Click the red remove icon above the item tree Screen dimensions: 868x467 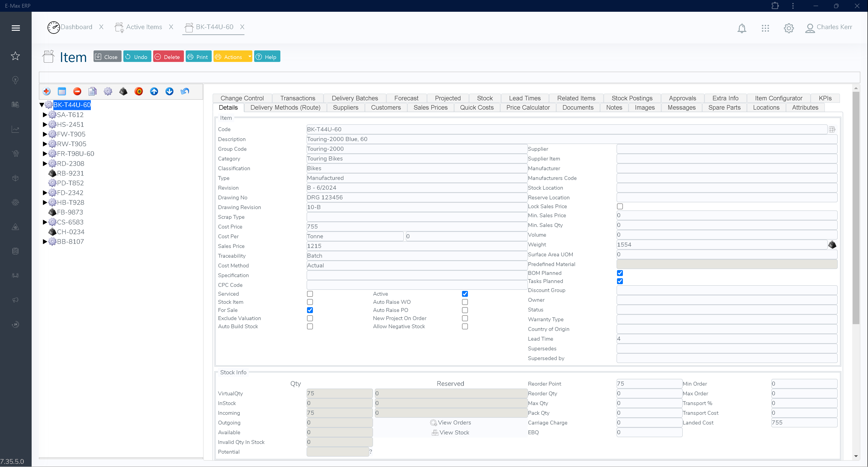pos(77,91)
